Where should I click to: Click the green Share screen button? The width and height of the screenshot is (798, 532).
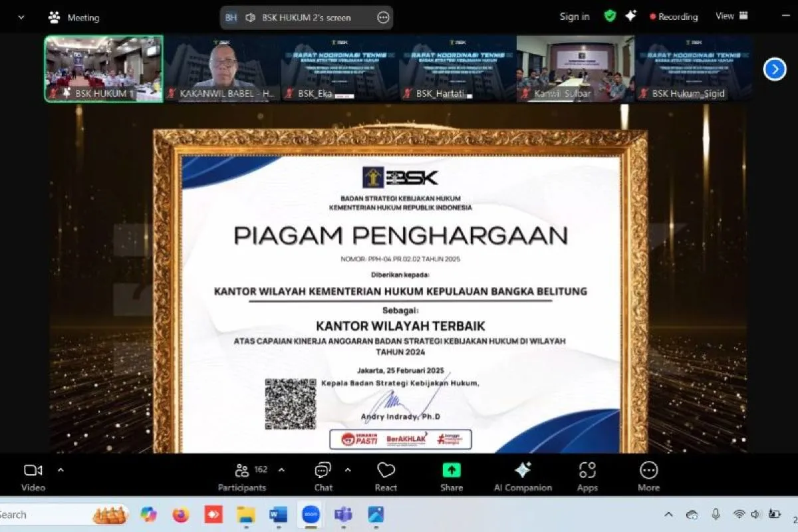click(452, 476)
